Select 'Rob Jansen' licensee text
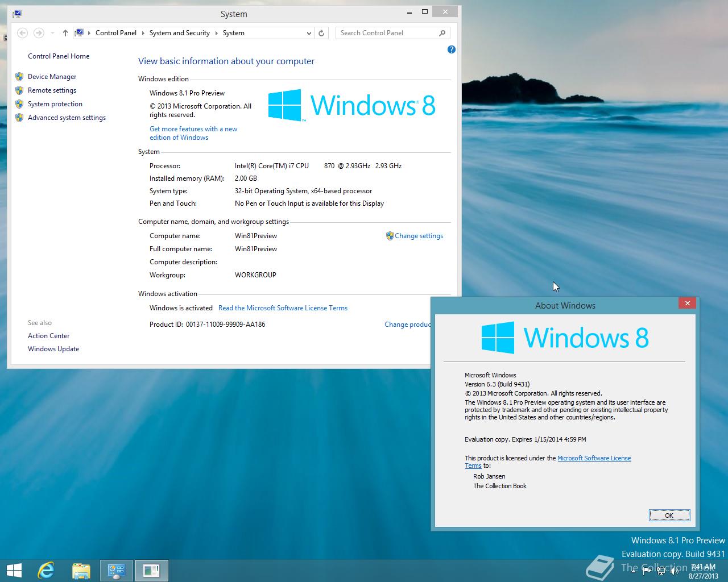 [x=489, y=476]
